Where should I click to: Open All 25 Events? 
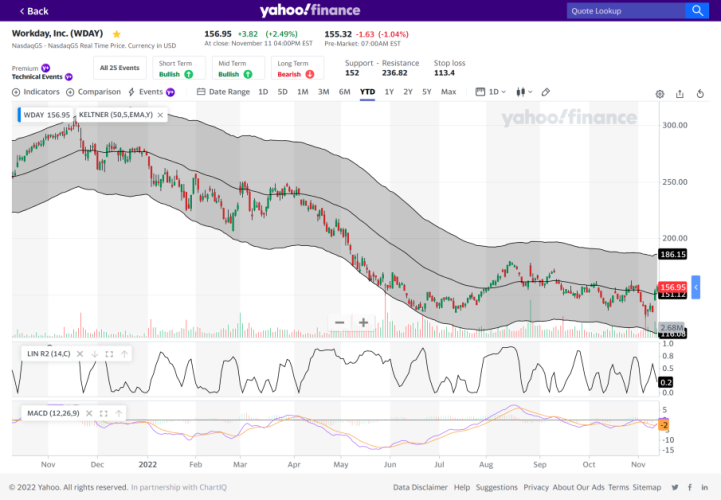coord(120,68)
